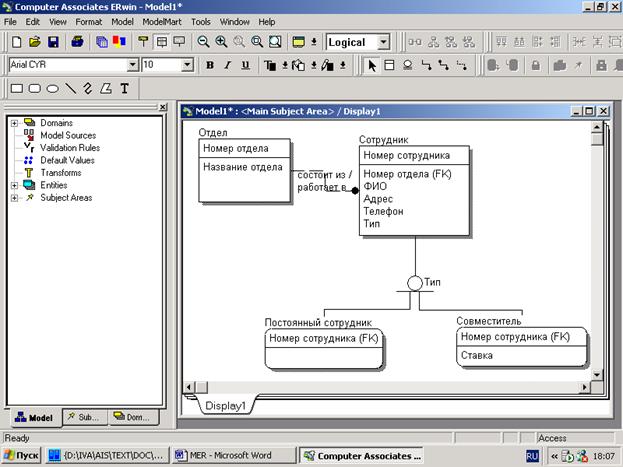Choose the Ellipse drawing tool

point(53,88)
